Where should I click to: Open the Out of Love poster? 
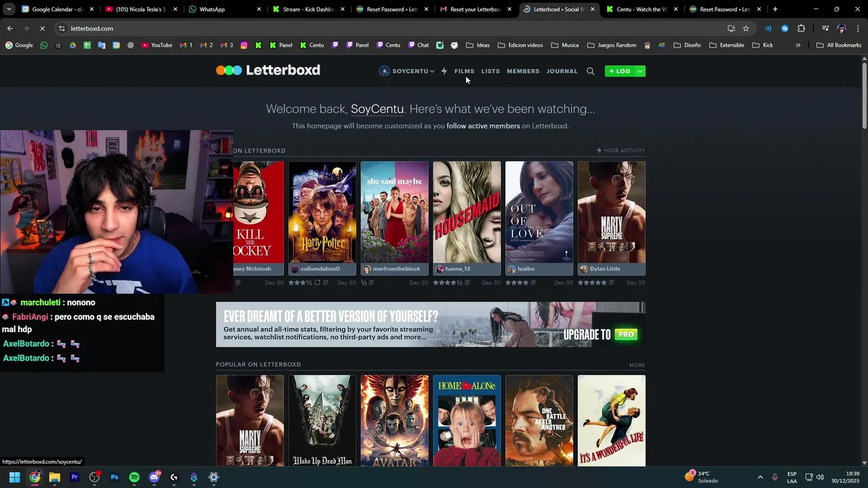coord(539,212)
